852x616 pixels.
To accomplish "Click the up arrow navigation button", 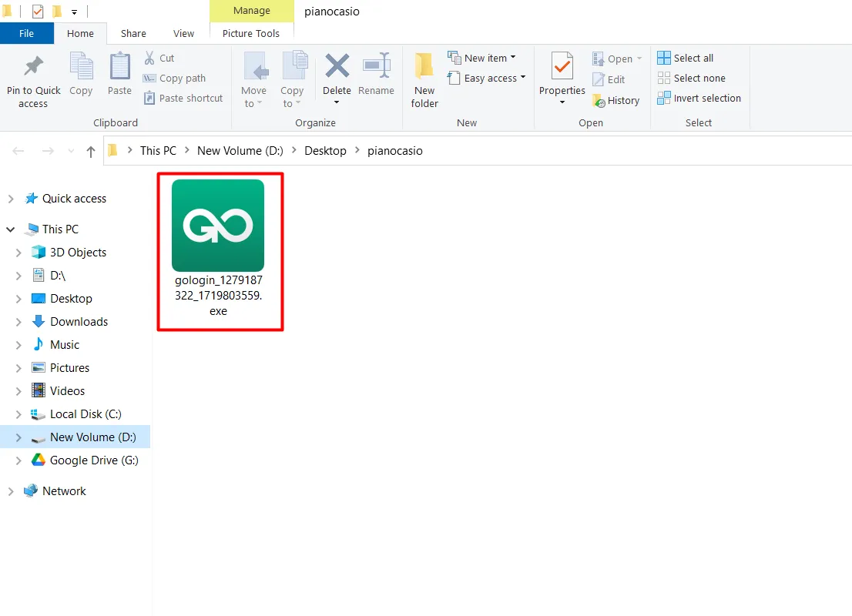I will click(91, 152).
